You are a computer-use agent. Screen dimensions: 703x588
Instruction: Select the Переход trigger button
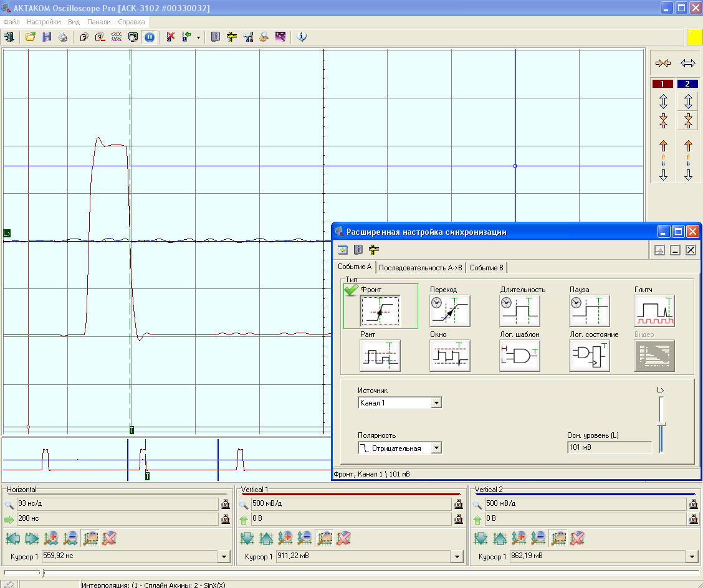coord(449,311)
